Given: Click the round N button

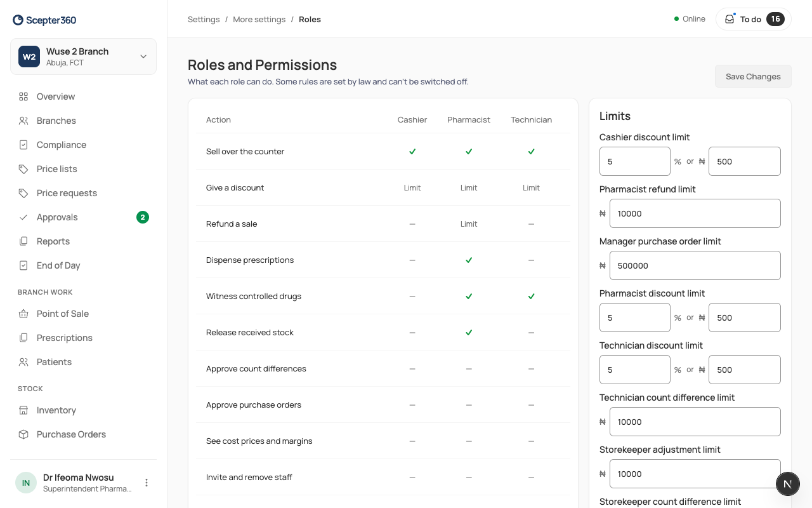Looking at the screenshot, I should tap(787, 484).
